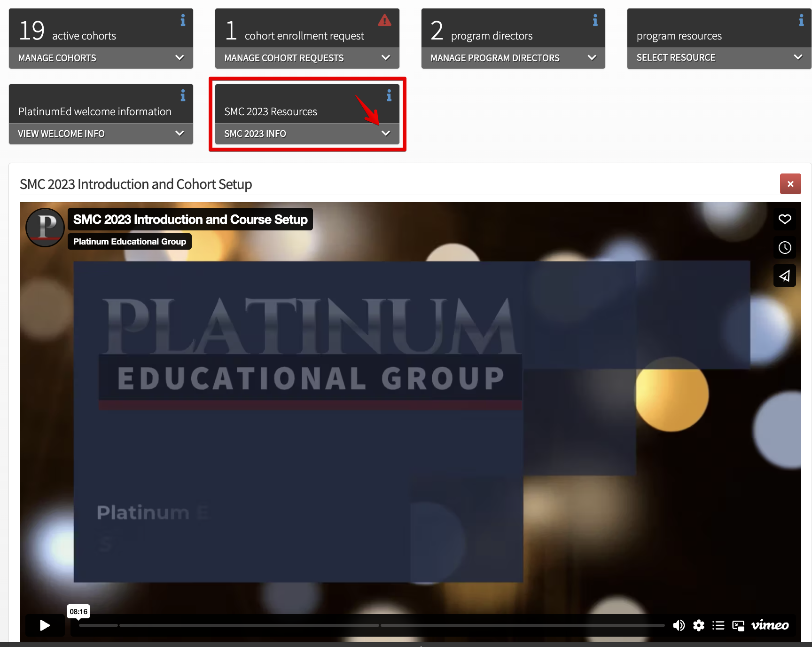
Task: Show video chapters list
Action: (718, 625)
